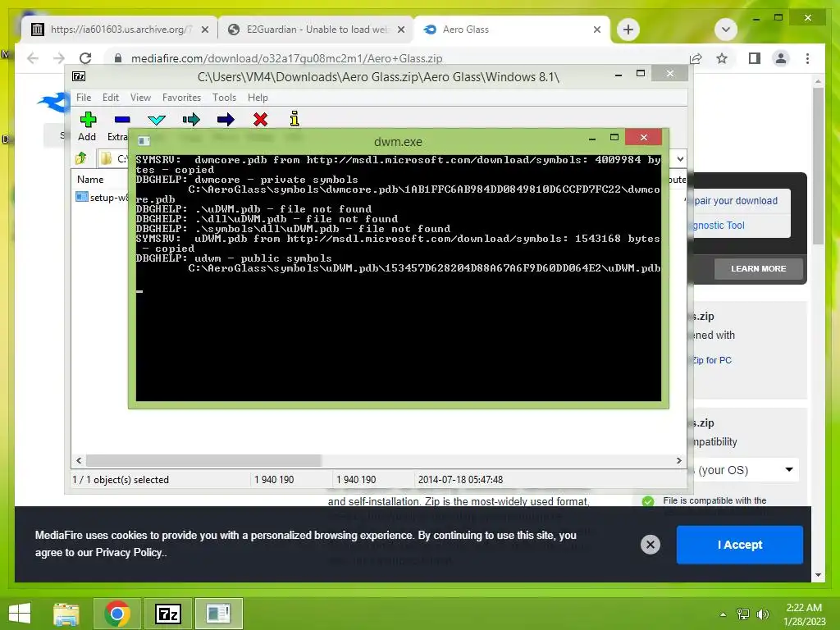The image size is (840, 630).
Task: Click the repair your download link
Action: point(736,201)
